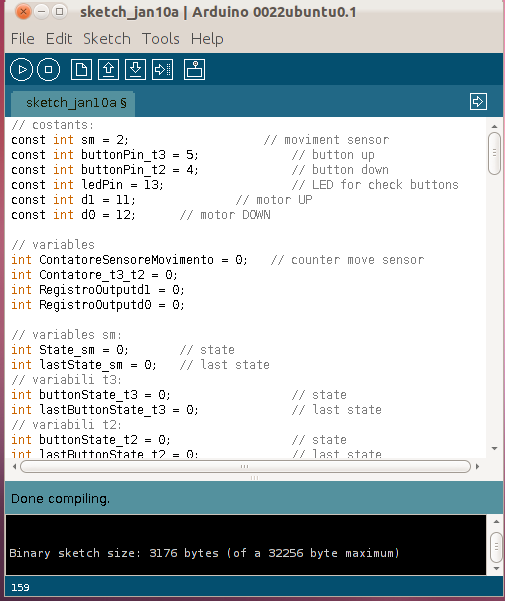Click the ContatoreSensoreMovimento declaration
The width and height of the screenshot is (505, 601).
tap(129, 260)
